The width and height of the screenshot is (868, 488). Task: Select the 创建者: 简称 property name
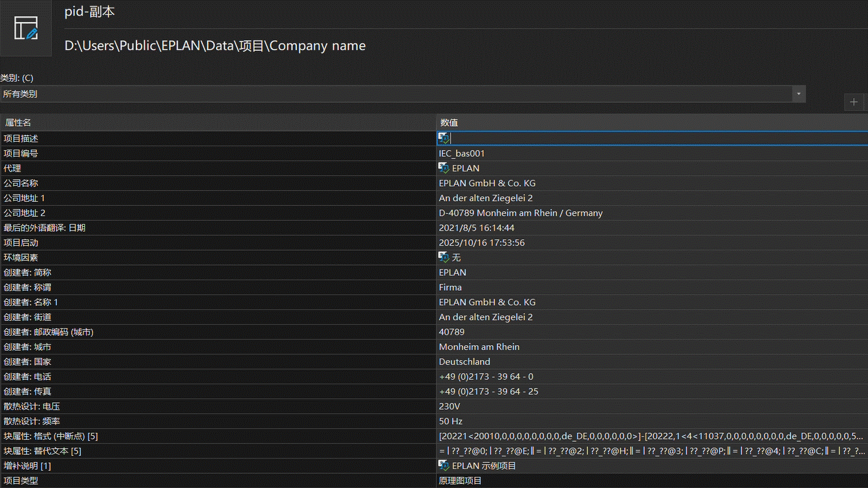tap(27, 272)
